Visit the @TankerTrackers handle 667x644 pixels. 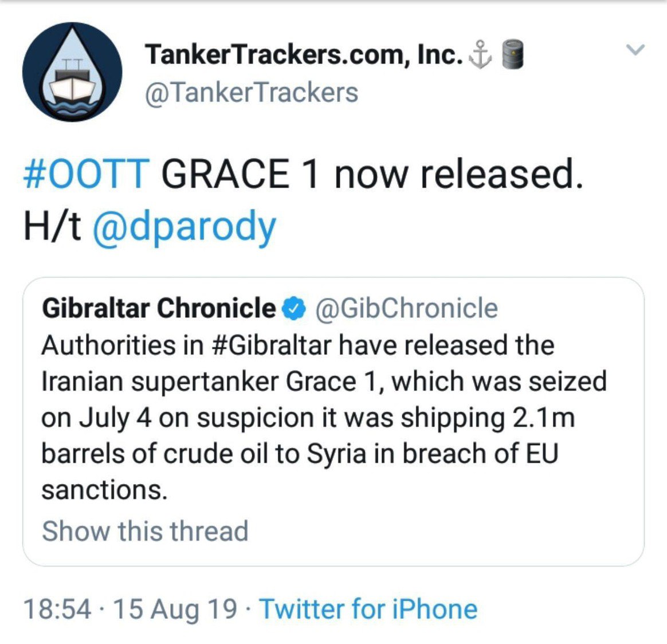(252, 93)
